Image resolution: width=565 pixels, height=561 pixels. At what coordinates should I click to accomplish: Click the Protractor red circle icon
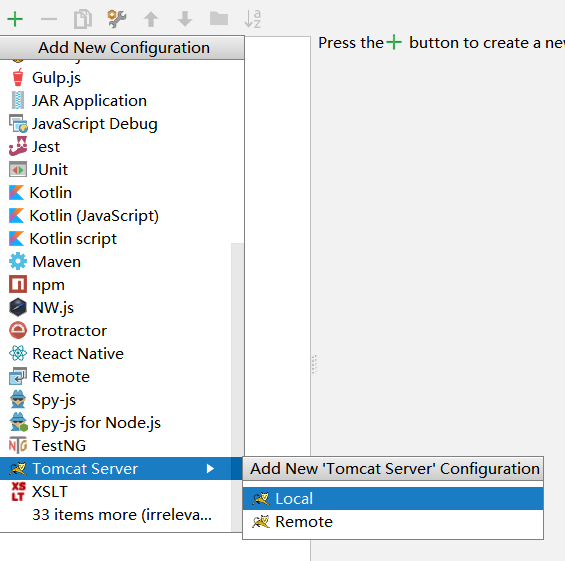pos(18,330)
